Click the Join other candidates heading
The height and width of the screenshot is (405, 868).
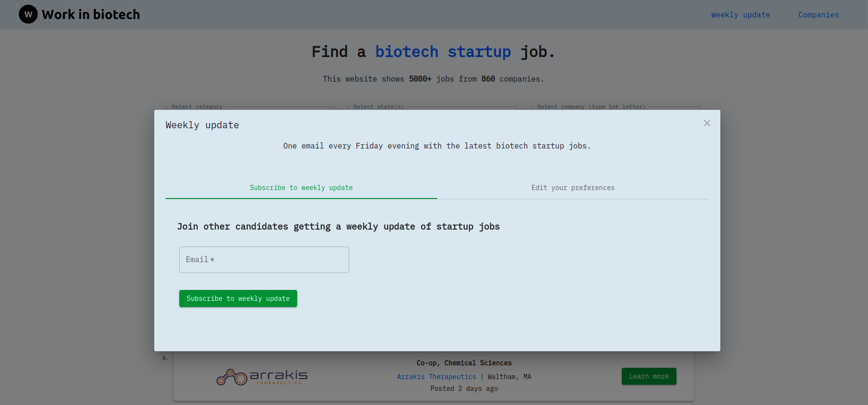[x=338, y=227]
